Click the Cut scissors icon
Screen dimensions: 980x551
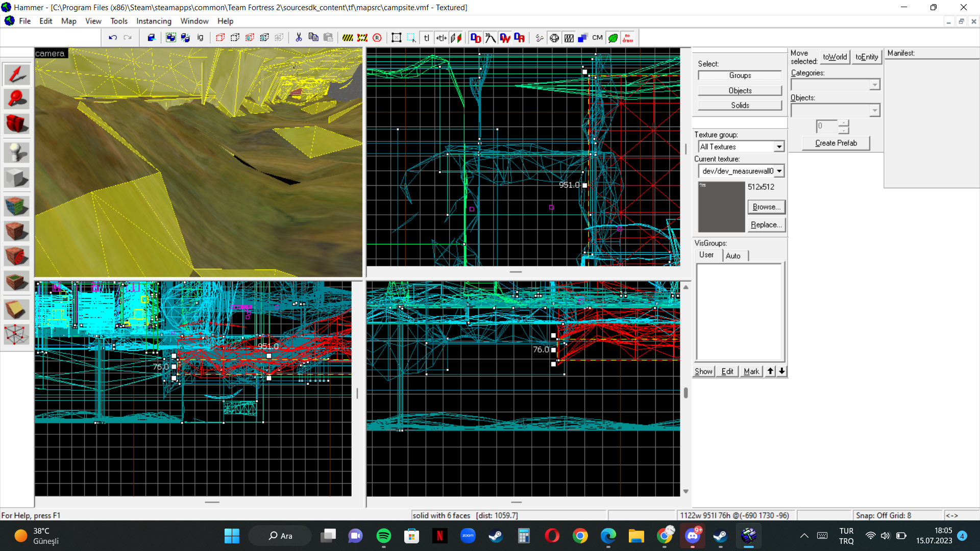299,38
